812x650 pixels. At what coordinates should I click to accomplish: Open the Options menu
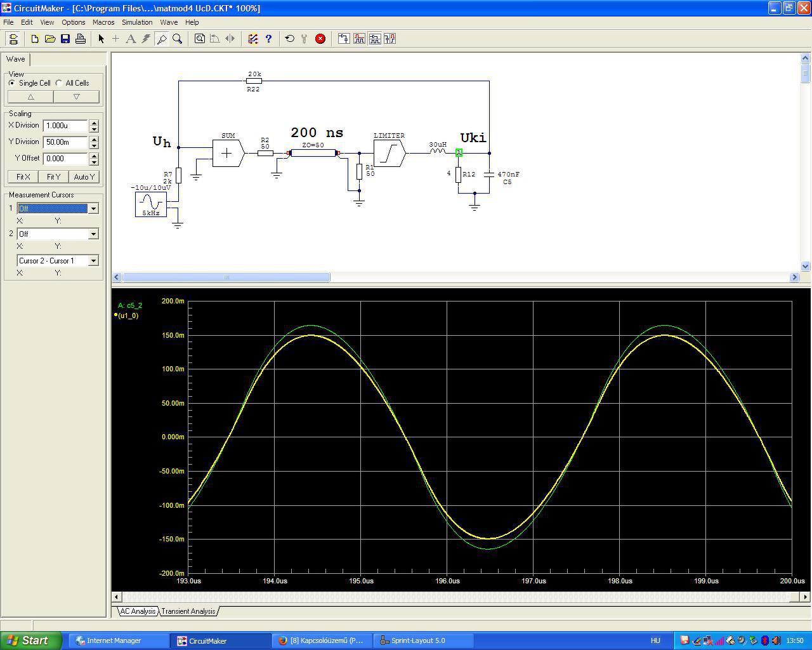coord(74,22)
